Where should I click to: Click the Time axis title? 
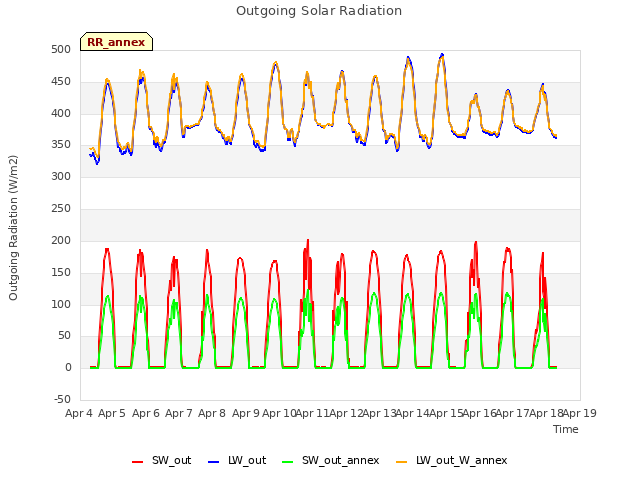pyautogui.click(x=566, y=429)
